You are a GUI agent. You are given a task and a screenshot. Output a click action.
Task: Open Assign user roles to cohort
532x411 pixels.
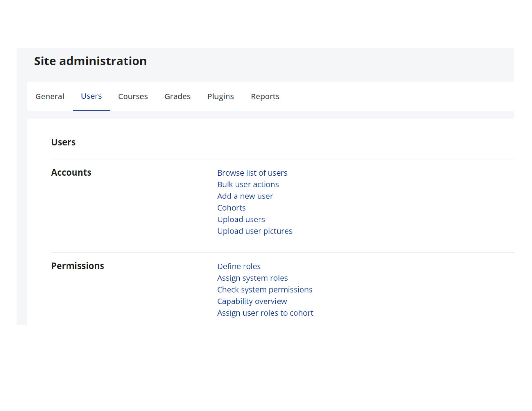(x=265, y=313)
